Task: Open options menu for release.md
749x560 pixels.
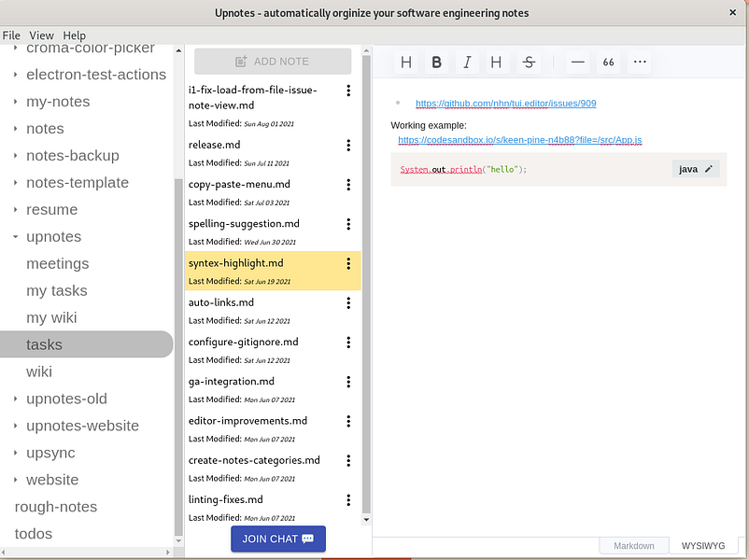Action: (x=348, y=145)
